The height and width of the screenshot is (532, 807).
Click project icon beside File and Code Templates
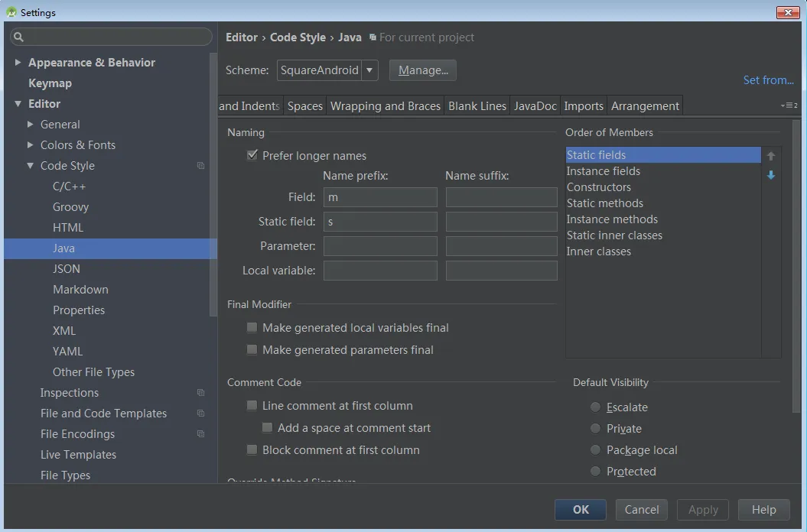point(201,414)
